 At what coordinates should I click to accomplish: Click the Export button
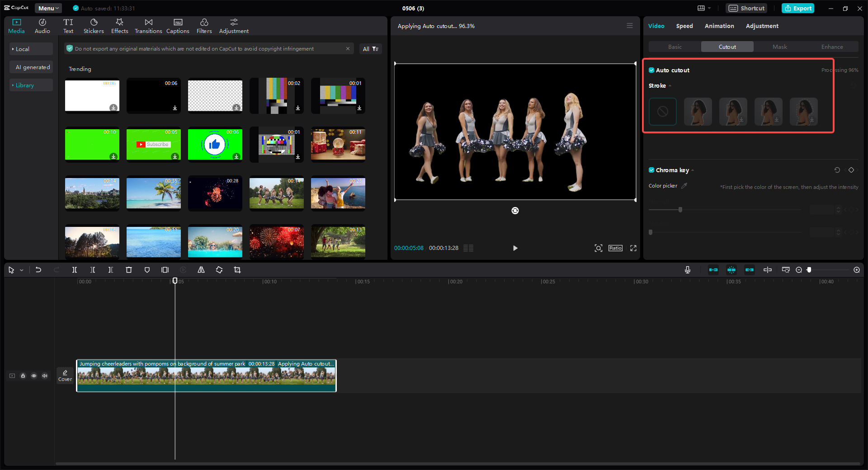[x=798, y=8]
